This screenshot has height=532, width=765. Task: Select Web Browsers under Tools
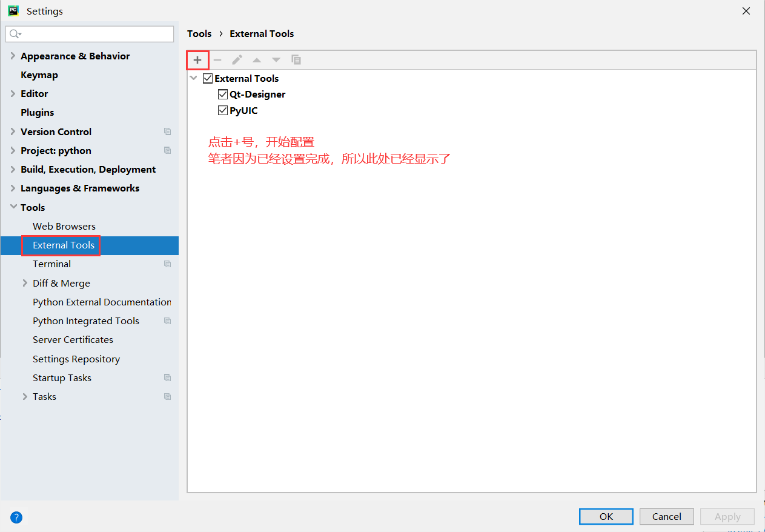pyautogui.click(x=64, y=226)
